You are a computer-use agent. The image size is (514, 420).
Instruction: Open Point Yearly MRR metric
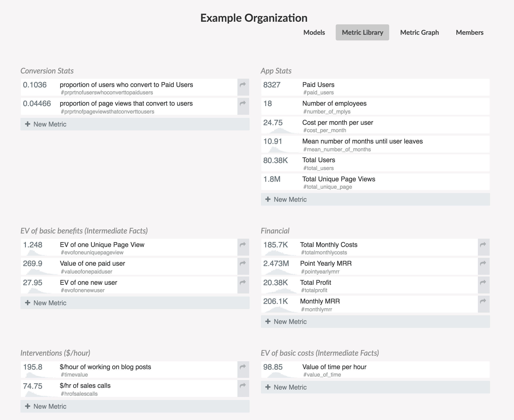coord(370,266)
